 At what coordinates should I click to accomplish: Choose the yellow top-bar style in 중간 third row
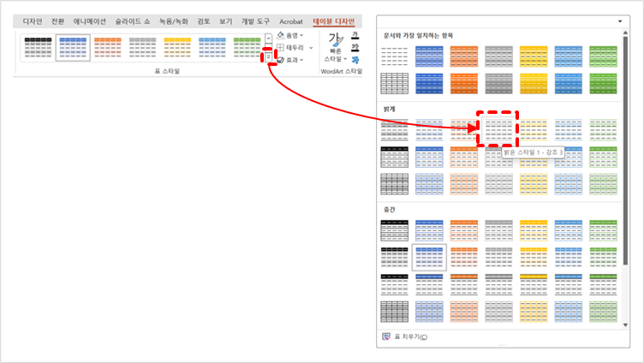point(534,284)
